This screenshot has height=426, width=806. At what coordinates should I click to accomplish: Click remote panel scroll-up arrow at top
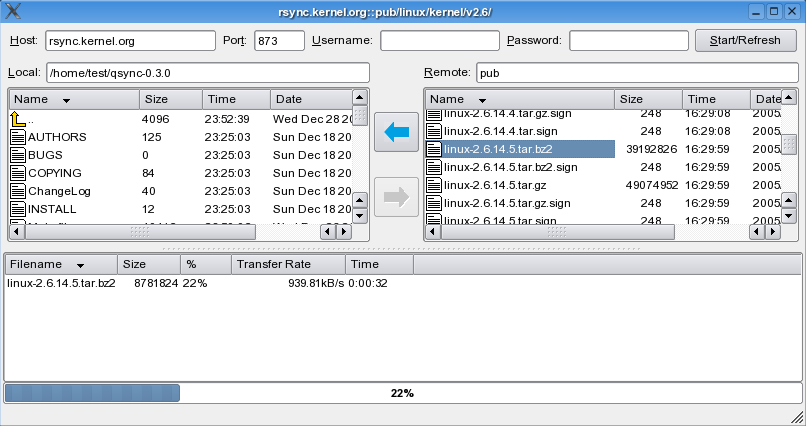tap(789, 97)
